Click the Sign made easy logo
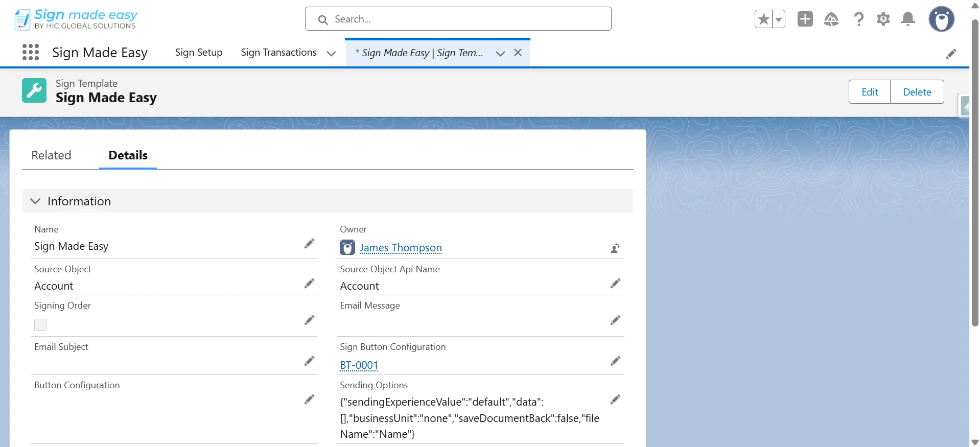980x447 pixels. click(x=76, y=19)
